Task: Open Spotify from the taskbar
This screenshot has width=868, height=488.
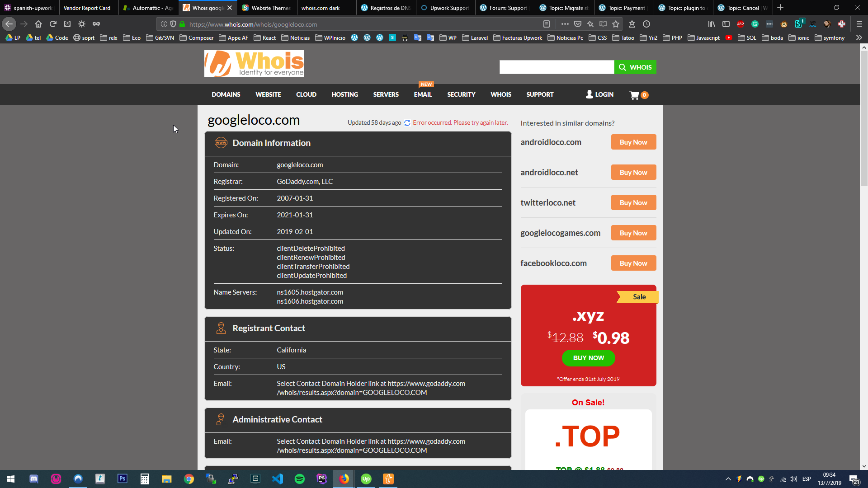Action: (300, 479)
